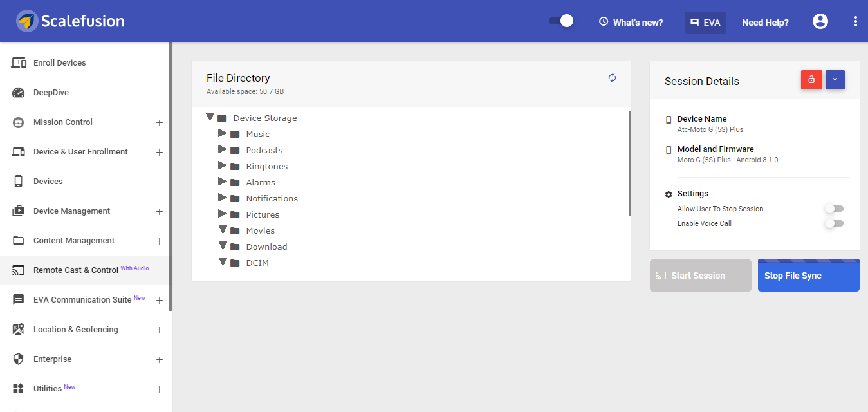Click the Enterprise shield icon
868x412 pixels.
[x=19, y=359]
